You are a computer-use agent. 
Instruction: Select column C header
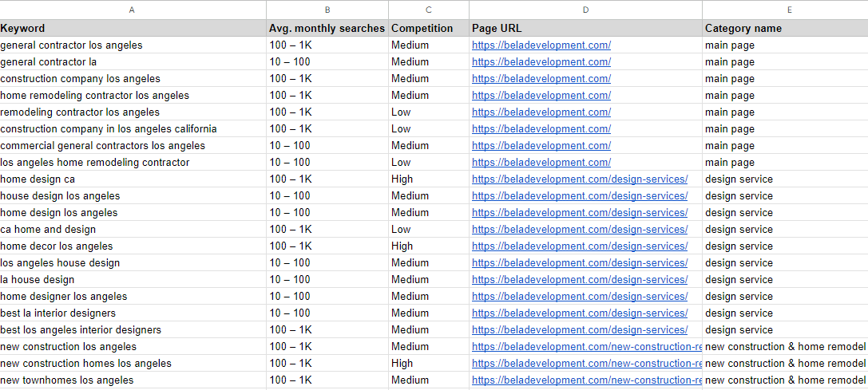click(x=429, y=10)
